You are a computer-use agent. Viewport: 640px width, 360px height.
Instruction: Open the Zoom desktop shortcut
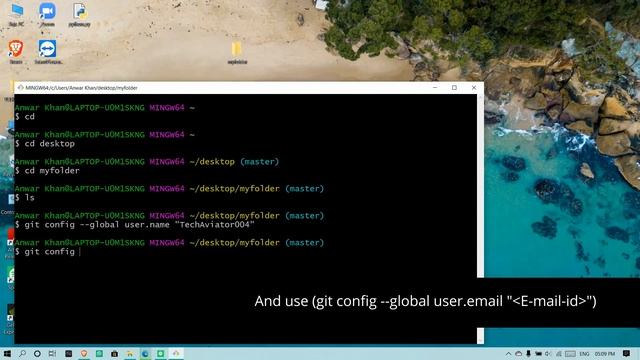pyautogui.click(x=47, y=13)
